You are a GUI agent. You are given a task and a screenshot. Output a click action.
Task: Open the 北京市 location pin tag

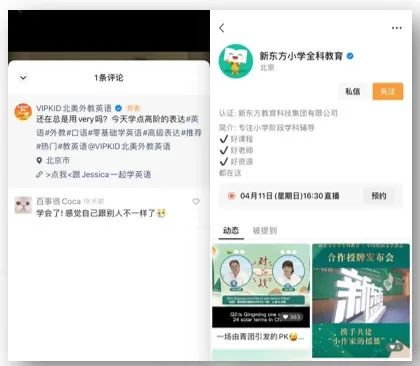click(x=53, y=160)
